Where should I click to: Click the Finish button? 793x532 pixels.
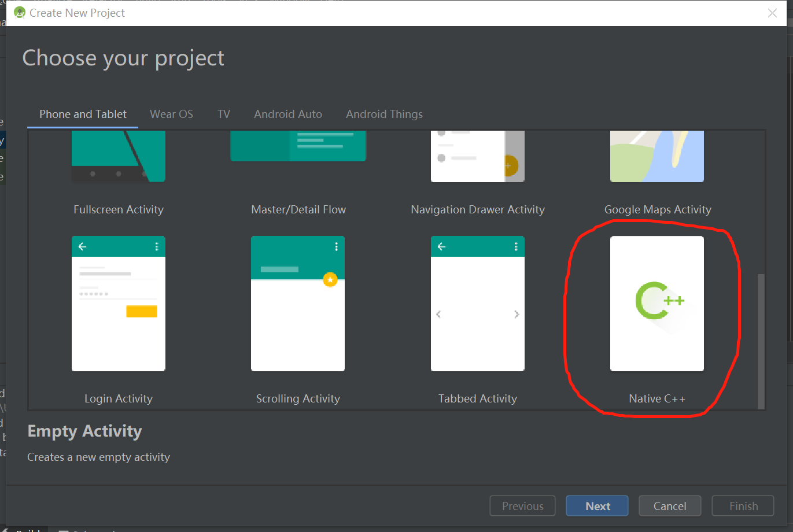point(743,506)
